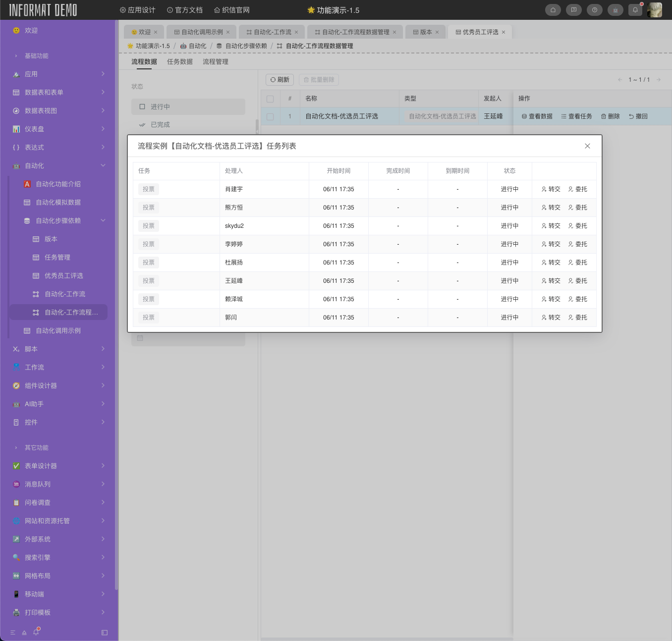Click 转交 icon for 肖建宇 row
672x641 pixels.
551,189
